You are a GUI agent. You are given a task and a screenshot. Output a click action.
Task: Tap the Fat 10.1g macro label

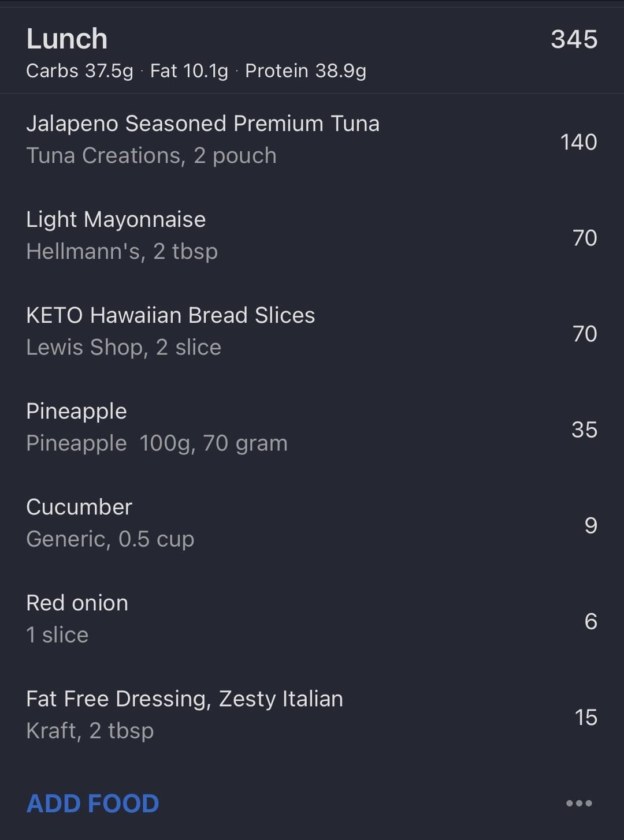point(189,71)
